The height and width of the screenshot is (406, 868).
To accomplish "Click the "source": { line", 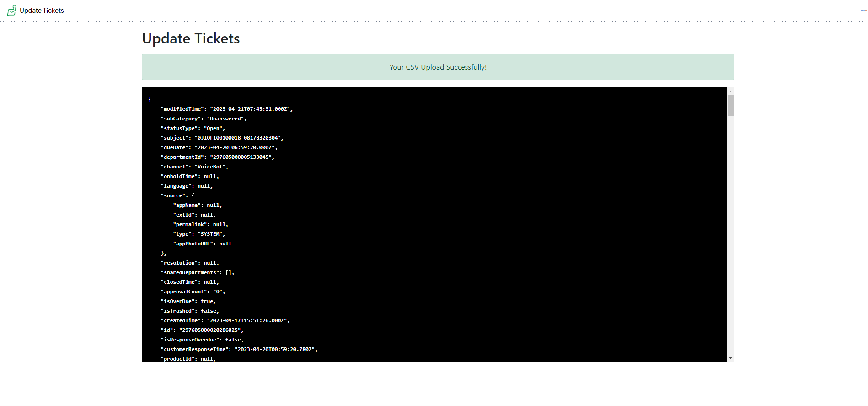I will click(177, 195).
